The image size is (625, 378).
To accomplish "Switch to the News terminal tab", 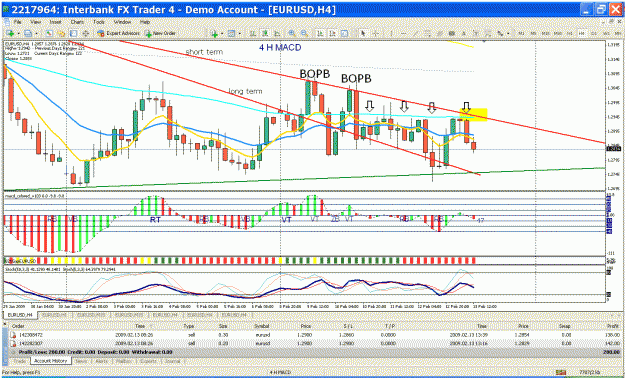I will [x=81, y=361].
